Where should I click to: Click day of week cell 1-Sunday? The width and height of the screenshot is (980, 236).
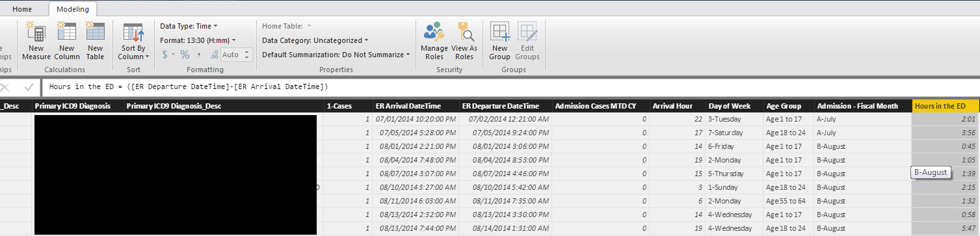click(735, 187)
